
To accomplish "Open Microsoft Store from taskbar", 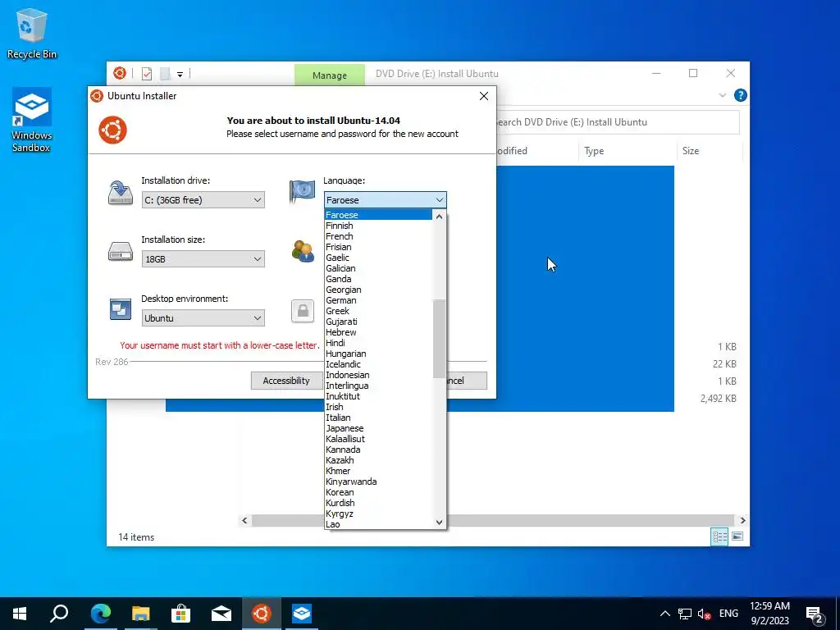I will pos(180,614).
